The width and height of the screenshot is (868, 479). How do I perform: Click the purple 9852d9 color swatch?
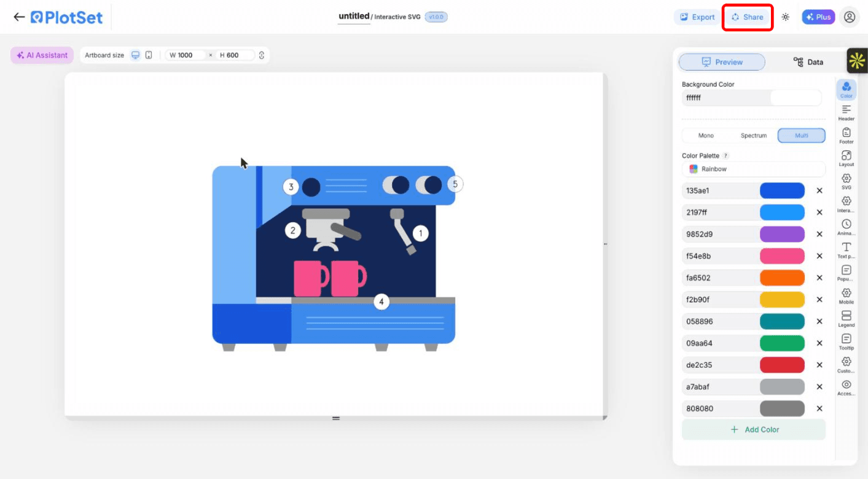click(x=782, y=234)
